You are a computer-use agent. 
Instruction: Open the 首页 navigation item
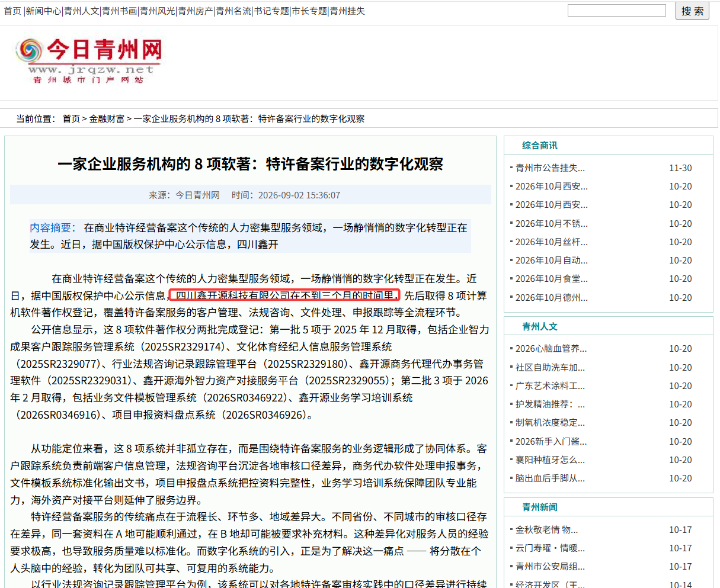pyautogui.click(x=12, y=11)
